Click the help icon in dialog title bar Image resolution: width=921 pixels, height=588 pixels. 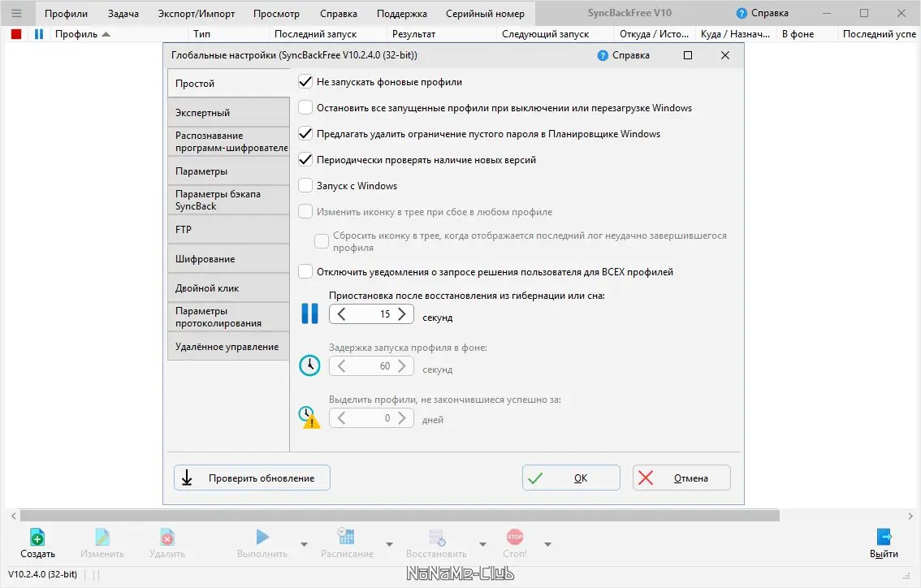coord(603,55)
